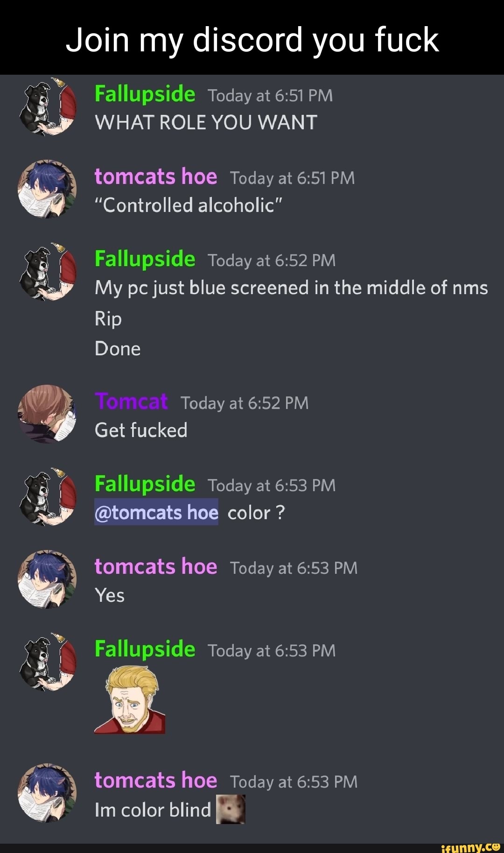Click the Tomcat username in purple
Viewport: 504px width, 853px height.
(x=131, y=402)
